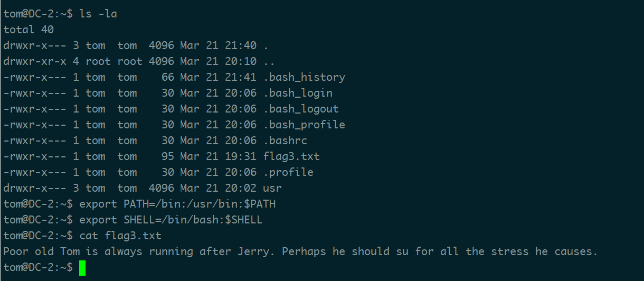Click the .profile file name
Viewport: 644px width, 281px height.
(288, 172)
